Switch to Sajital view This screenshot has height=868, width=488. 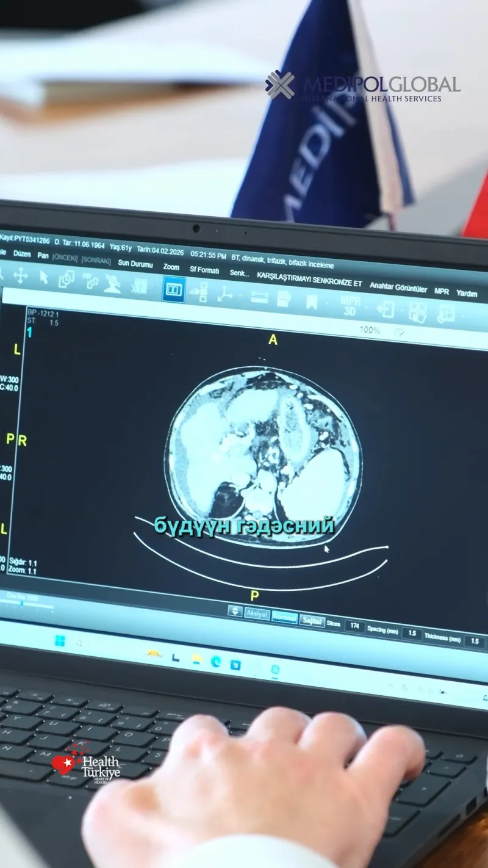click(x=312, y=621)
